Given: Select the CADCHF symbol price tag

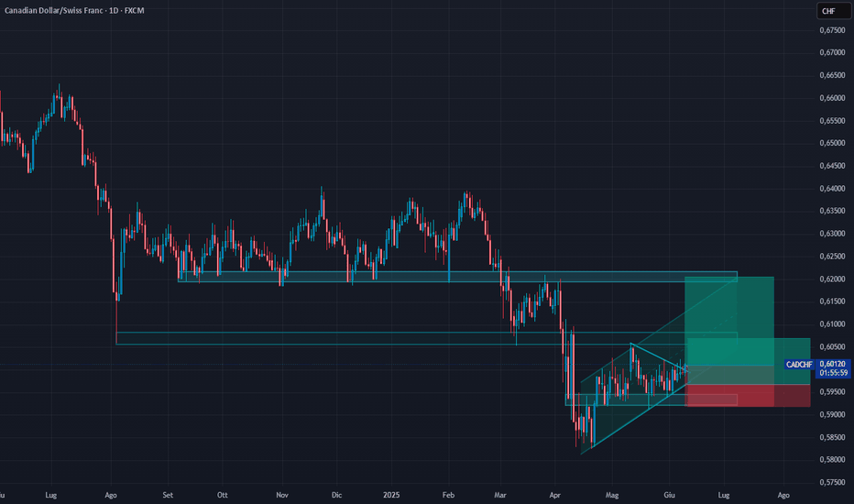Looking at the screenshot, I should (799, 364).
